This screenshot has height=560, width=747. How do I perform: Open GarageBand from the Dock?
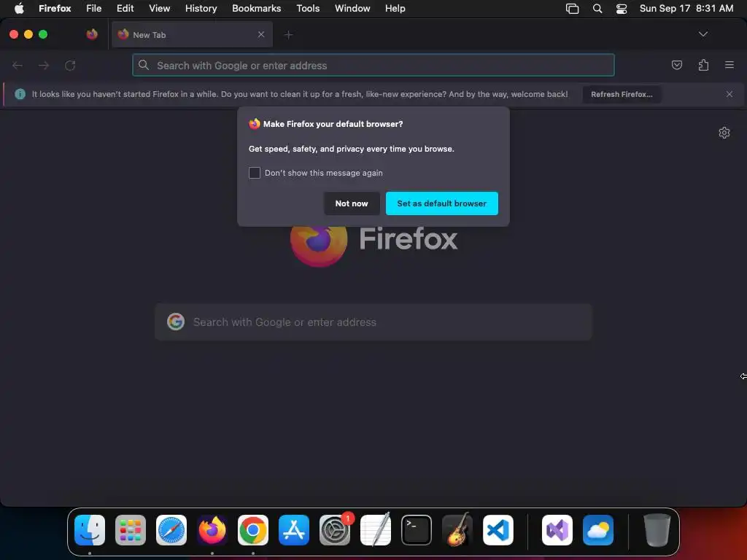pyautogui.click(x=457, y=530)
